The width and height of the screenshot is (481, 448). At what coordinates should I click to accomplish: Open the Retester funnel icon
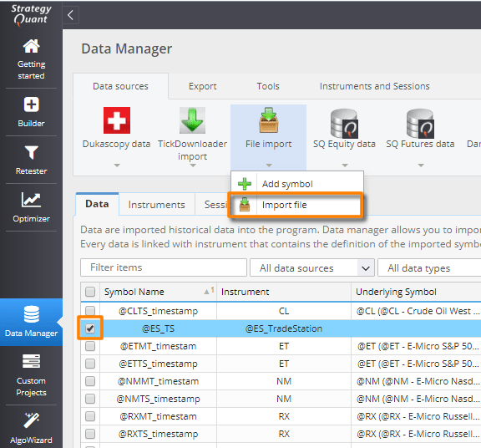pyautogui.click(x=31, y=153)
